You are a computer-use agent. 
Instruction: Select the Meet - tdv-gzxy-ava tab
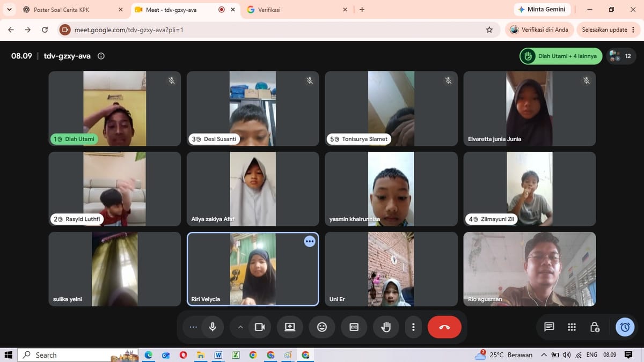(x=186, y=10)
